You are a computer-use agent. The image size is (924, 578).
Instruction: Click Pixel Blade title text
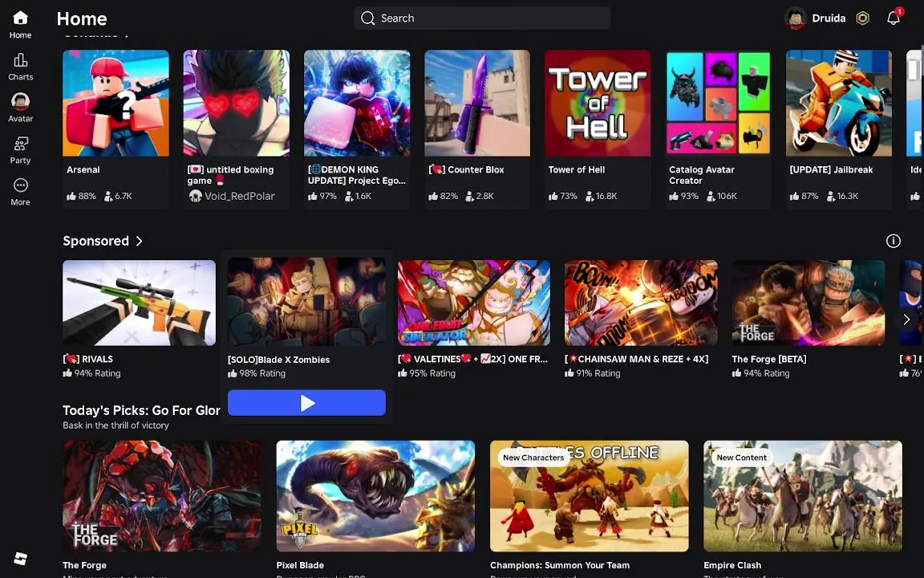click(x=300, y=565)
